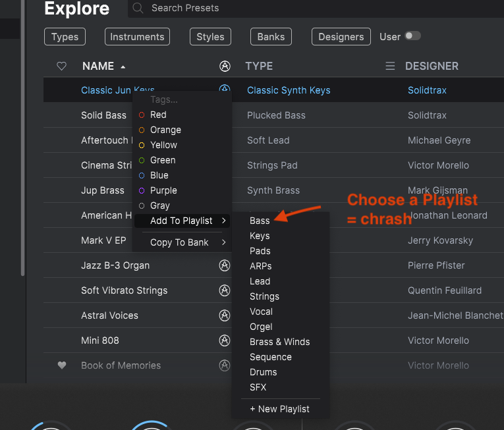Expand the Add To Playlist submenu
This screenshot has height=430, width=504.
click(182, 221)
